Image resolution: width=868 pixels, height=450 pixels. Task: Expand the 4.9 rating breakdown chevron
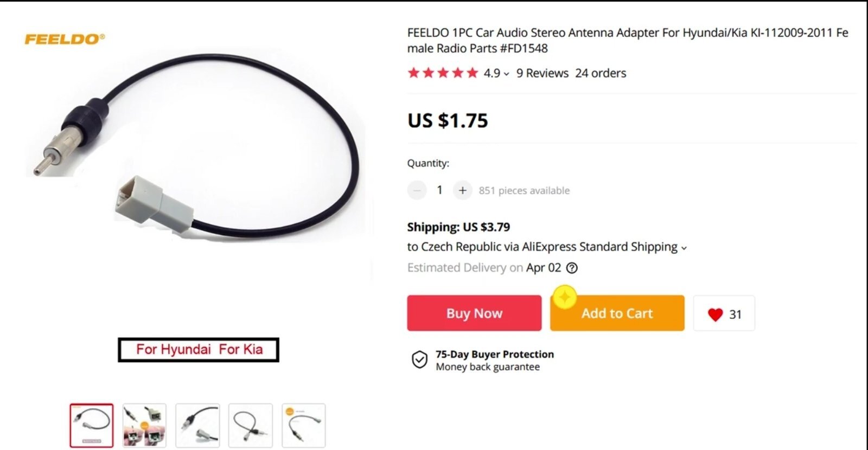click(506, 74)
